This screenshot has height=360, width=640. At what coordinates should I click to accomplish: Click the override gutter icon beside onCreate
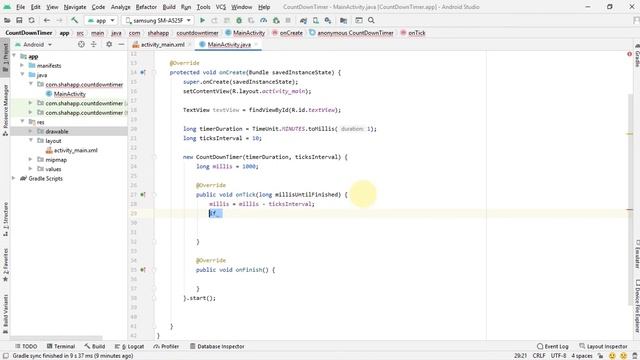(x=143, y=72)
